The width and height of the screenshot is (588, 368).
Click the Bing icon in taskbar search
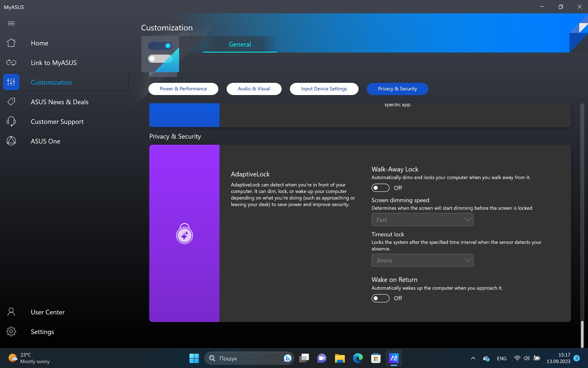coord(287,358)
